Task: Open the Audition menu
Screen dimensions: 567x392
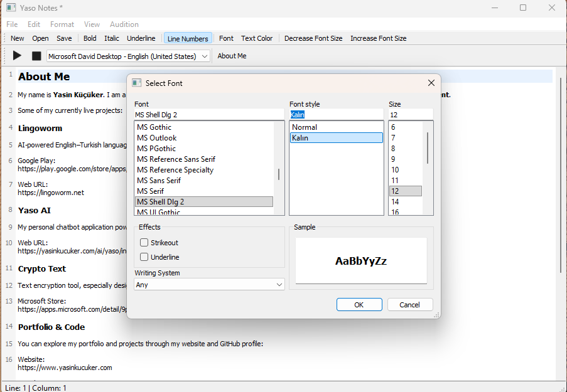Action: (x=124, y=24)
